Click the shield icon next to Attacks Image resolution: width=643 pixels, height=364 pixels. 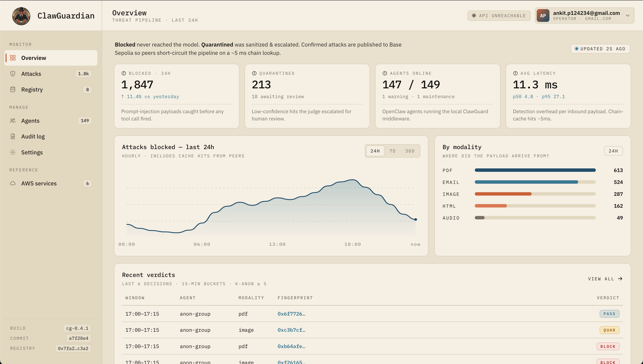click(13, 74)
